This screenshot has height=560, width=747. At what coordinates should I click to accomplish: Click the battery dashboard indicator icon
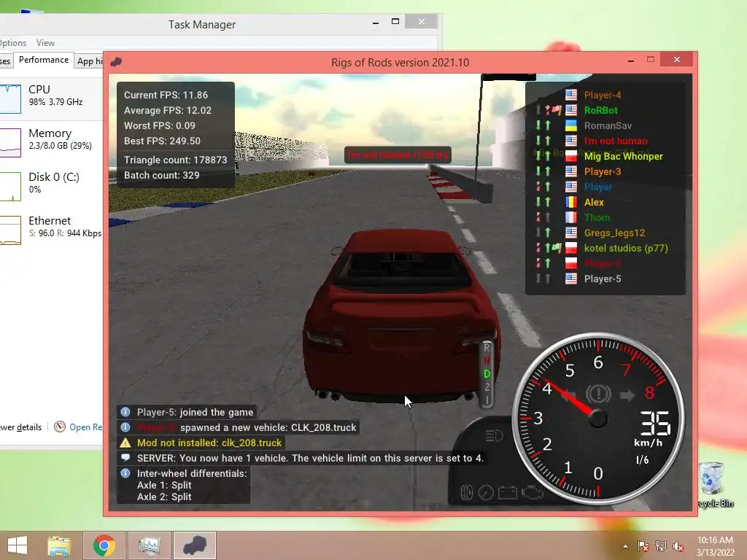(508, 492)
